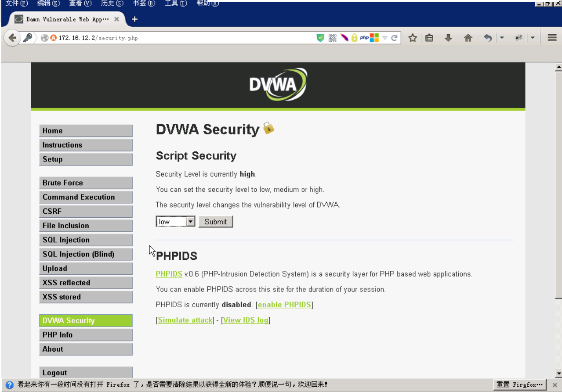562x392 pixels.
Task: Click the bug extension toolbar icon
Action: click(x=519, y=38)
